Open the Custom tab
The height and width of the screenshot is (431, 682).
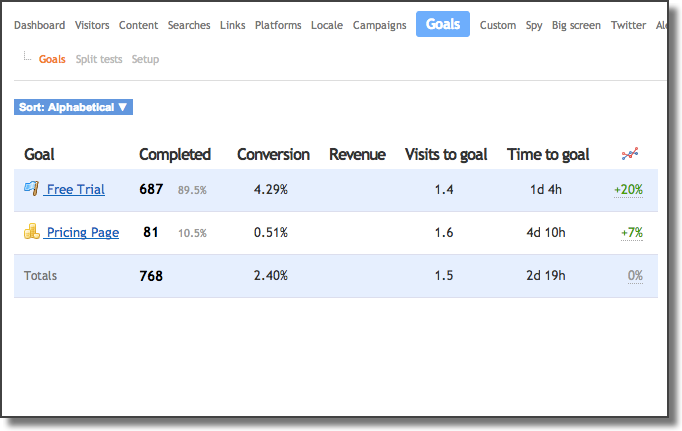point(498,25)
